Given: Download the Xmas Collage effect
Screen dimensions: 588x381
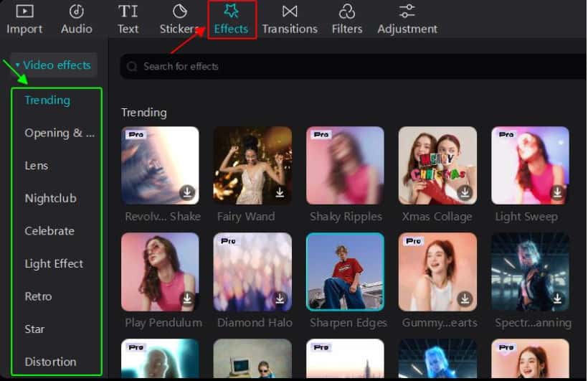Looking at the screenshot, I should click(465, 192).
